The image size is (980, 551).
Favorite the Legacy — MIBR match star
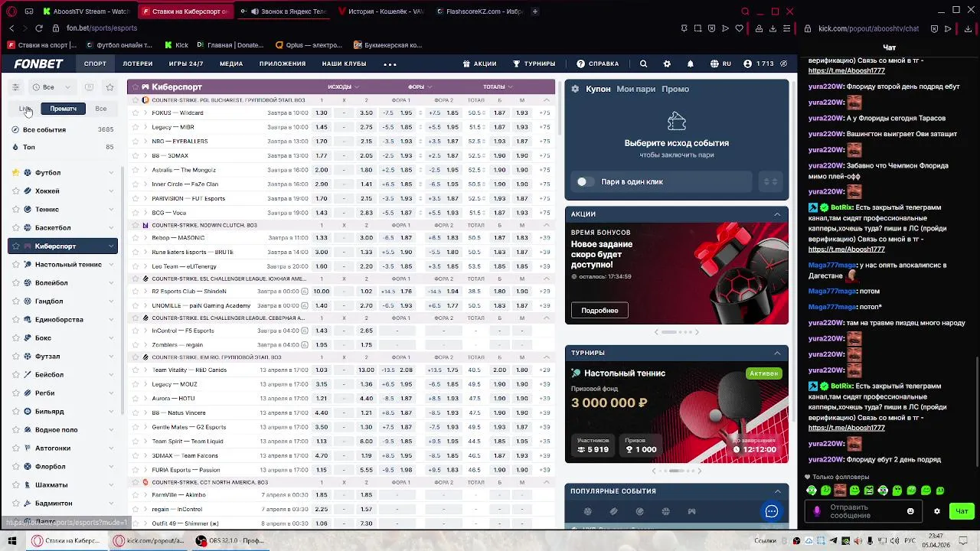[136, 127]
